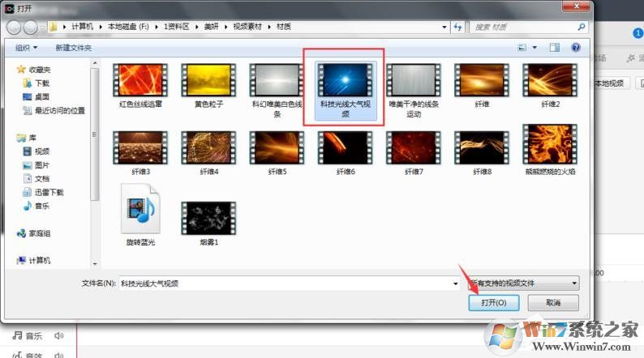Click sidebar scrollbar up arrow
This screenshot has height=358, width=644.
95,63
